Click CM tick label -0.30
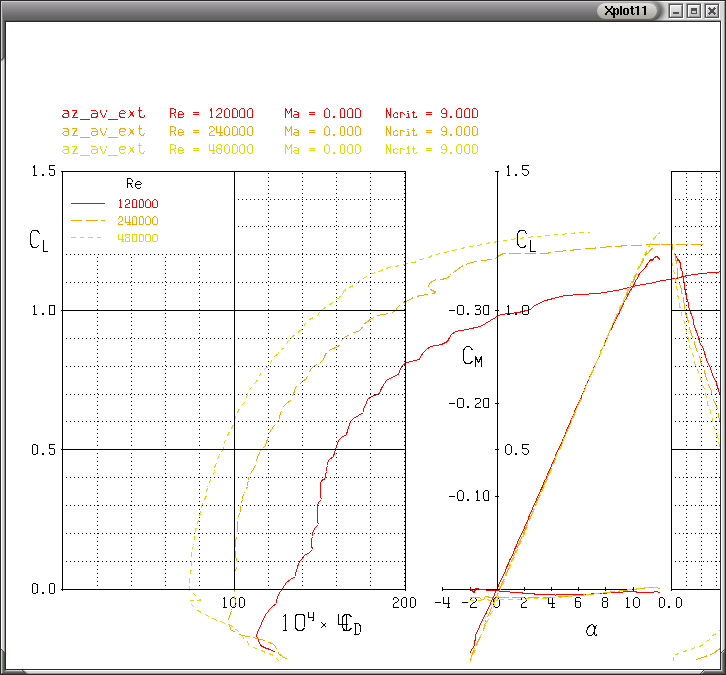Image resolution: width=726 pixels, height=675 pixels. (469, 310)
